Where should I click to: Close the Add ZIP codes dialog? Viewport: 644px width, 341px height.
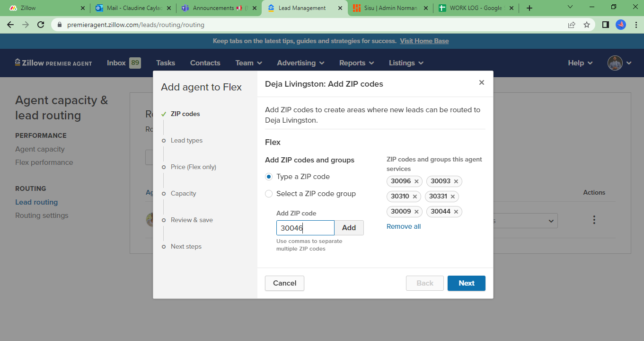tap(482, 82)
